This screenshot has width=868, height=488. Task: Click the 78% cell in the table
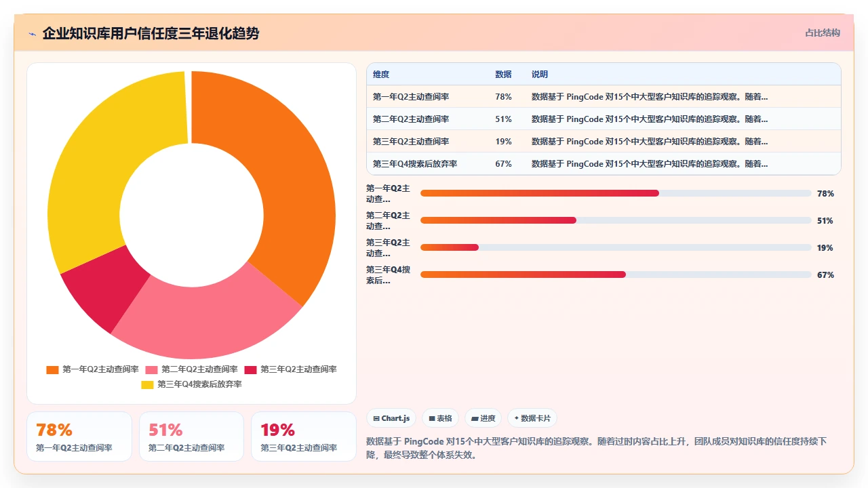click(x=503, y=97)
